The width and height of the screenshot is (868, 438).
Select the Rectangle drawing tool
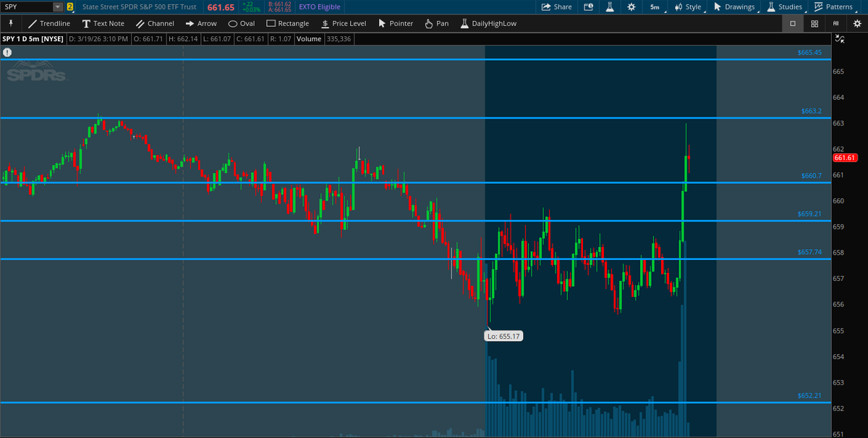pos(287,23)
